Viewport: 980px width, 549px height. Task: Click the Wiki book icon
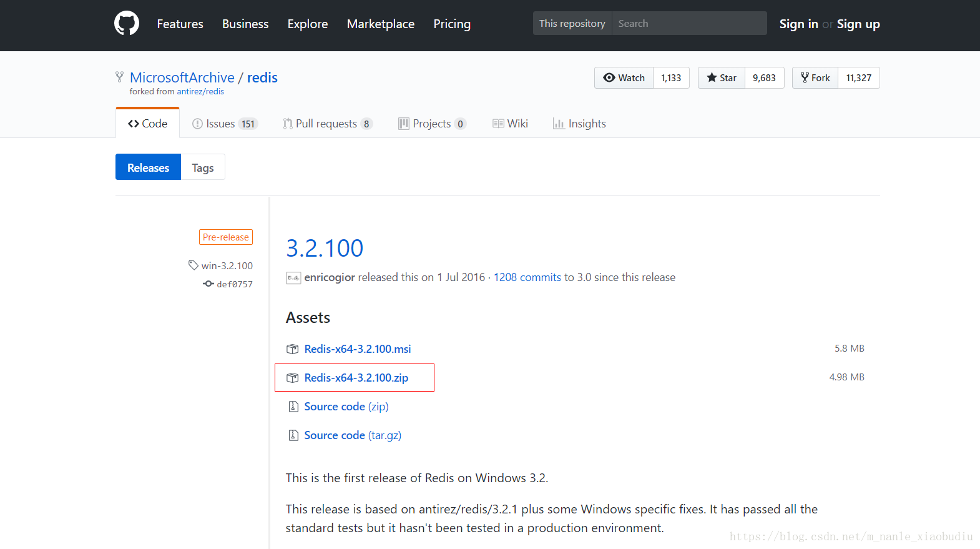pyautogui.click(x=498, y=123)
